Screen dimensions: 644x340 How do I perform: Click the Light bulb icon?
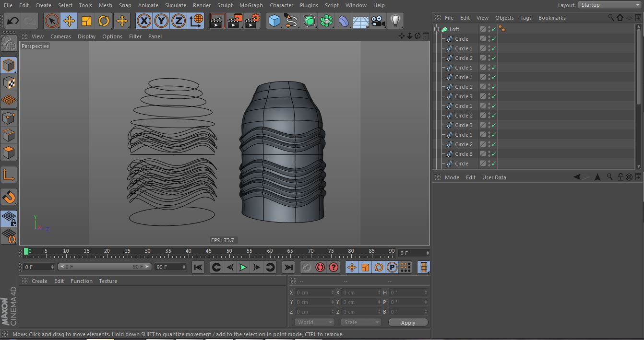click(x=395, y=21)
